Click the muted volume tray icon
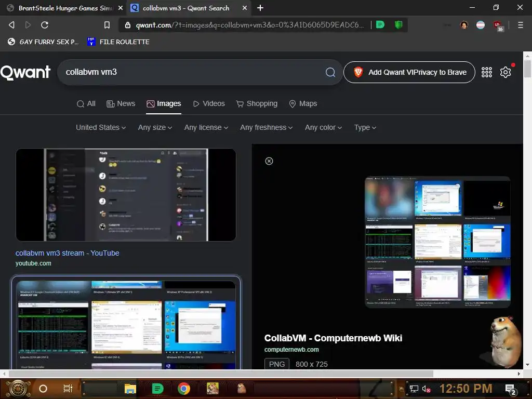This screenshot has width=532, height=399. [x=427, y=389]
